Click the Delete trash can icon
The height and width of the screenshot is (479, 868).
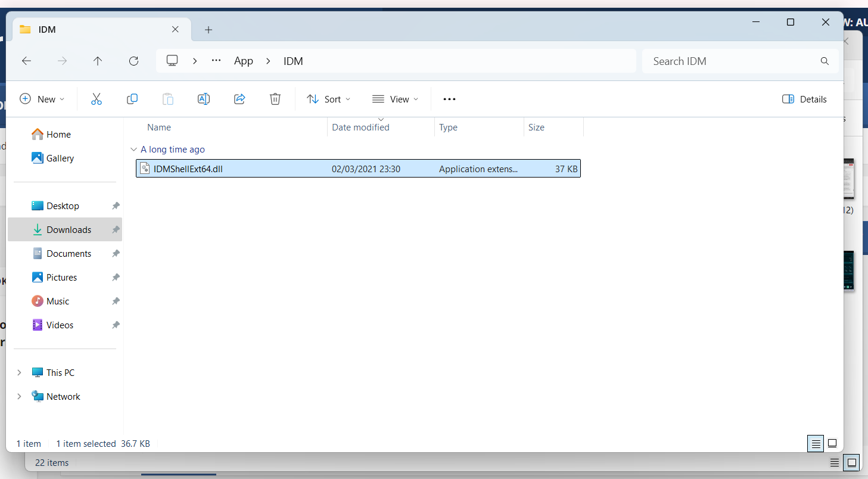click(x=275, y=99)
